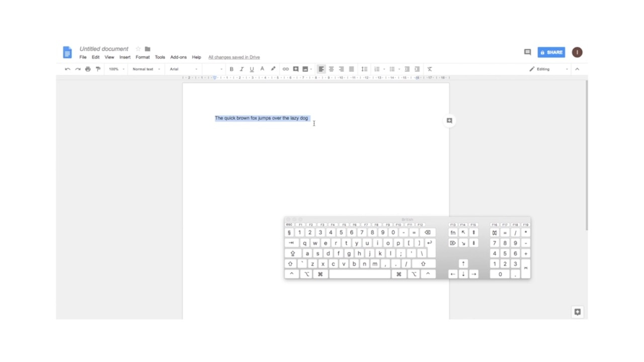Image resolution: width=644 pixels, height=362 pixels.
Task: Click the SHARE button
Action: point(551,52)
